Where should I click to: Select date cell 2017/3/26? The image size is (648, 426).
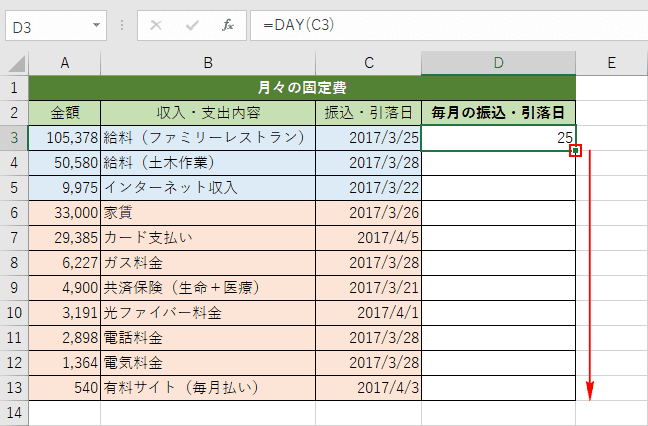pyautogui.click(x=369, y=213)
